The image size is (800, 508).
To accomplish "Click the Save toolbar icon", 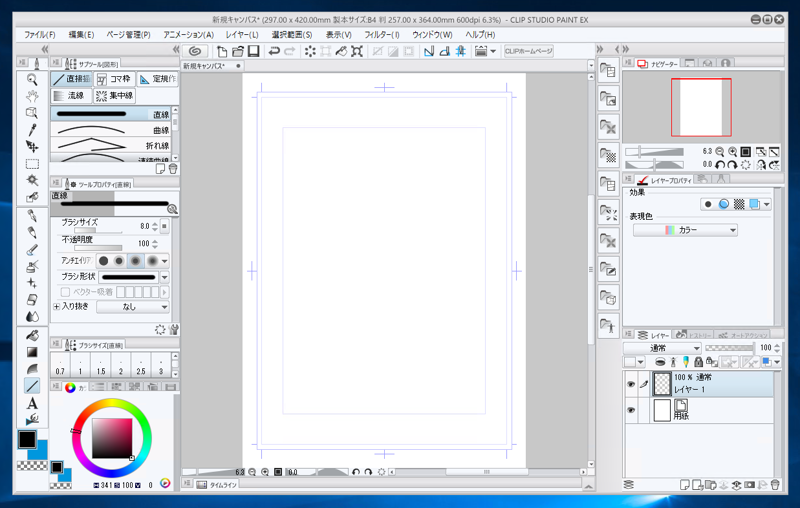I will coord(254,51).
